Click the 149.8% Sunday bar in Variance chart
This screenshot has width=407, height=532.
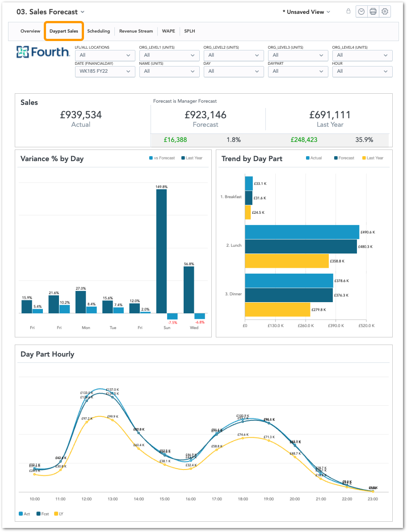click(x=161, y=251)
